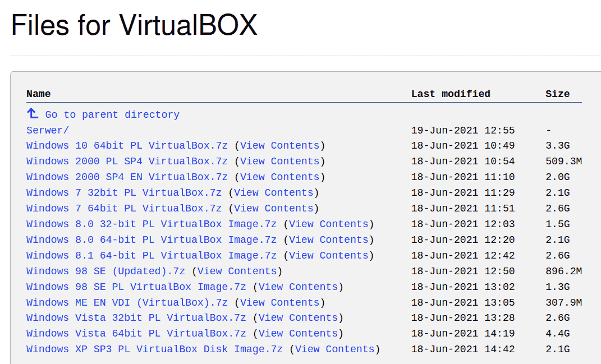Select the size value '307.9M'
The width and height of the screenshot is (601, 364).
[563, 303]
